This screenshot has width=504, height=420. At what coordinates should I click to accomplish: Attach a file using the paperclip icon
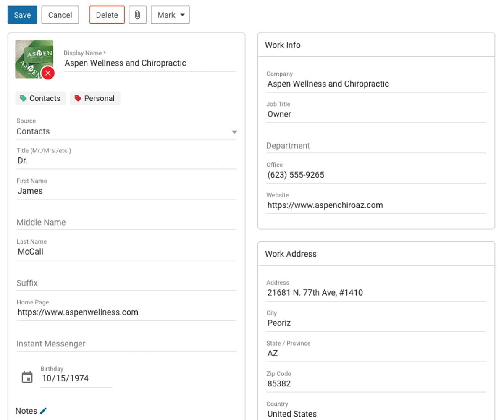[137, 15]
